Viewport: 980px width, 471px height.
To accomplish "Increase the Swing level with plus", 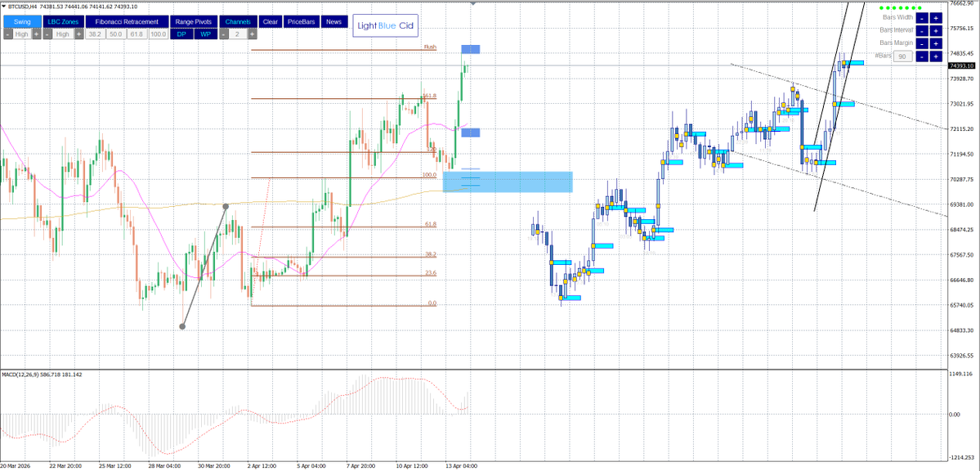I will [37, 34].
